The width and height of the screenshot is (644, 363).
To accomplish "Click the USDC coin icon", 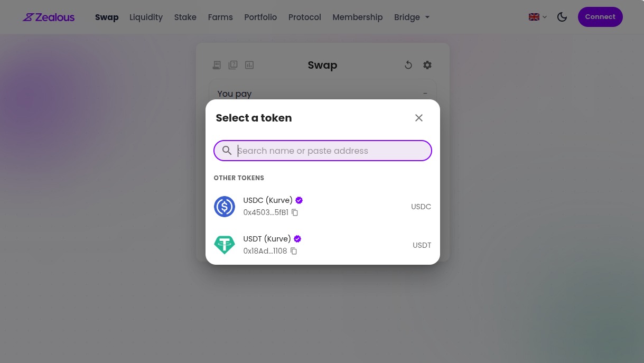I will tap(225, 207).
